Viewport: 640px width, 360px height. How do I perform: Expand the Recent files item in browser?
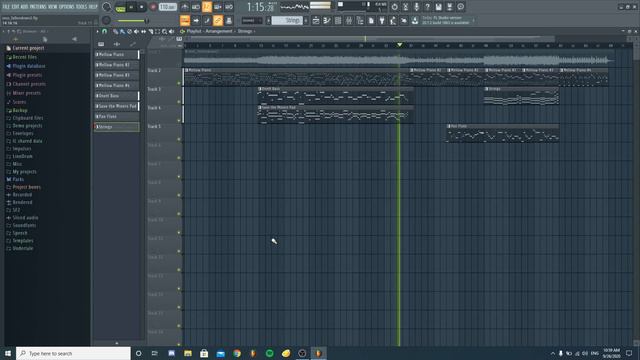[x=22, y=57]
